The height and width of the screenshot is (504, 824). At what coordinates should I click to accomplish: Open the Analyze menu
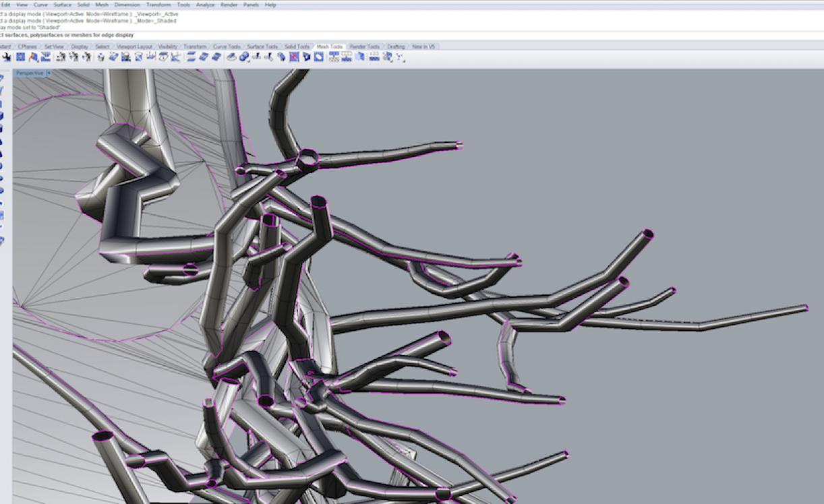tap(206, 5)
